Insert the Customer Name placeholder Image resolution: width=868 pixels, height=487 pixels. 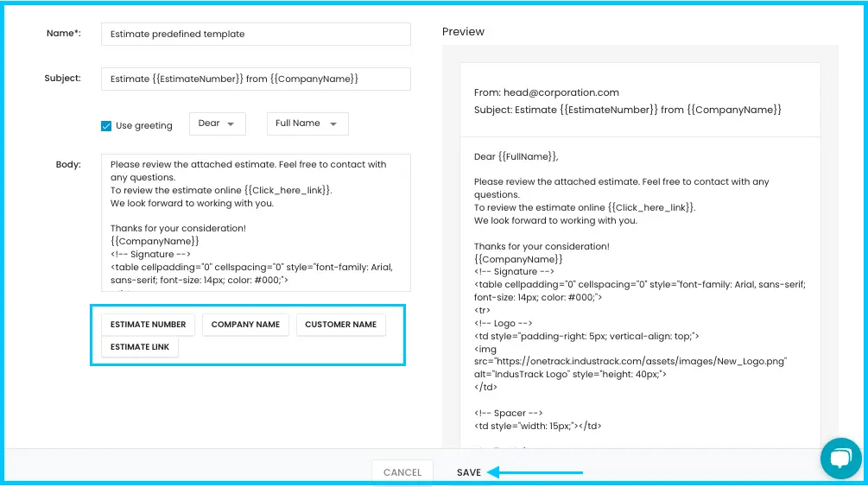[x=340, y=325]
